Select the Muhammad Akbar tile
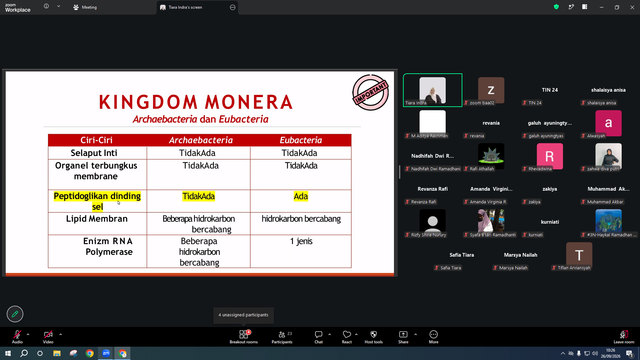Viewport: 640px width, 360px height. [608, 189]
